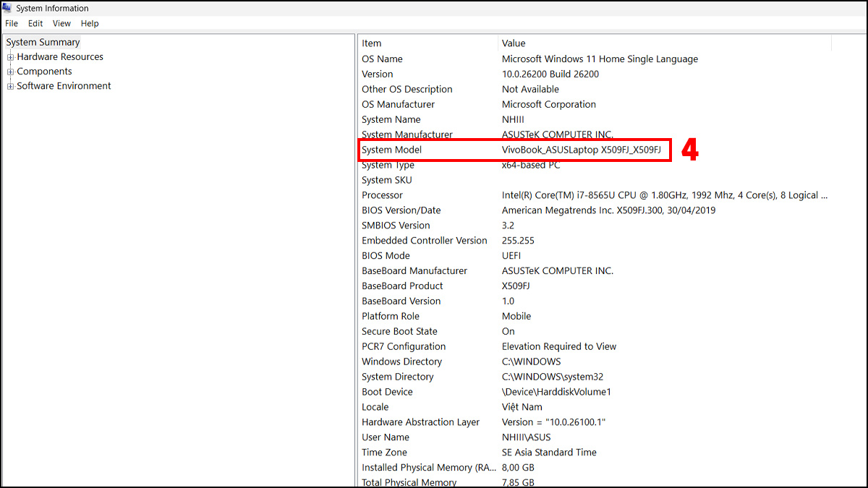Select the Boot Device row
The width and height of the screenshot is (868, 488).
tap(595, 393)
